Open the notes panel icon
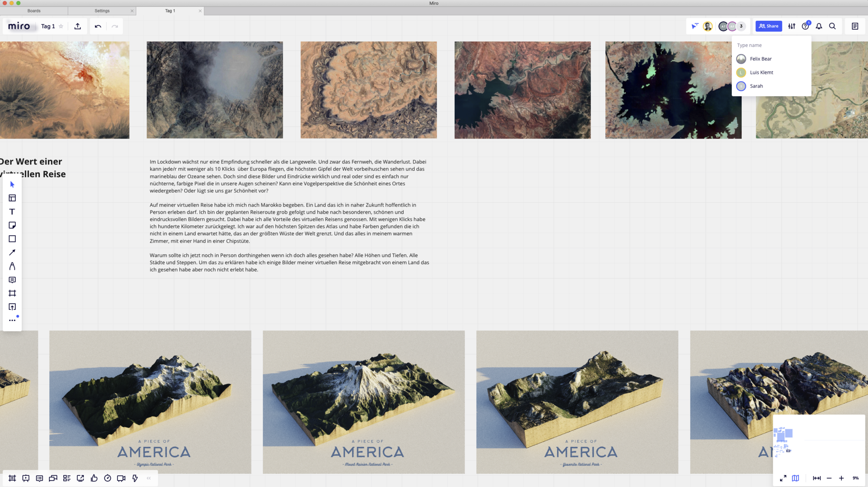 [x=855, y=26]
